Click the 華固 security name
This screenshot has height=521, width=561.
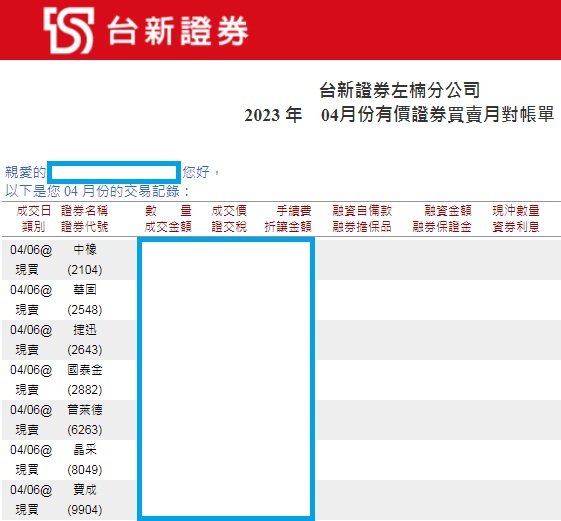click(85, 289)
